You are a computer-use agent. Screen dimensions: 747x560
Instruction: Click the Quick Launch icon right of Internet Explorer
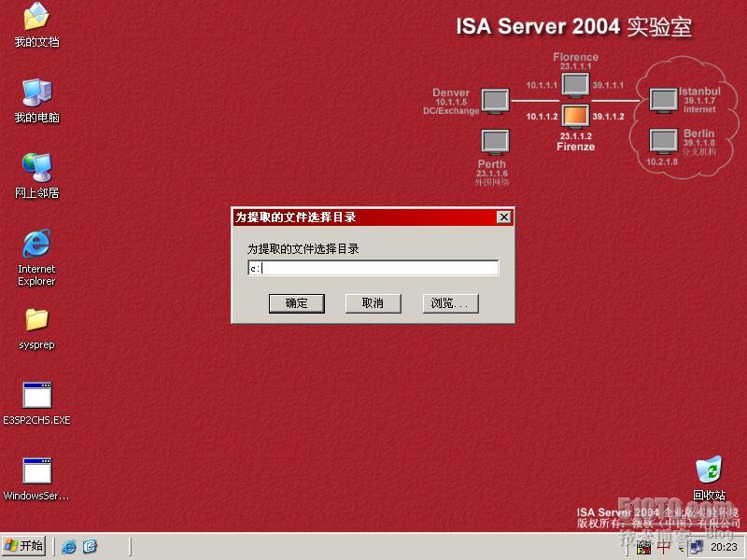tap(90, 547)
